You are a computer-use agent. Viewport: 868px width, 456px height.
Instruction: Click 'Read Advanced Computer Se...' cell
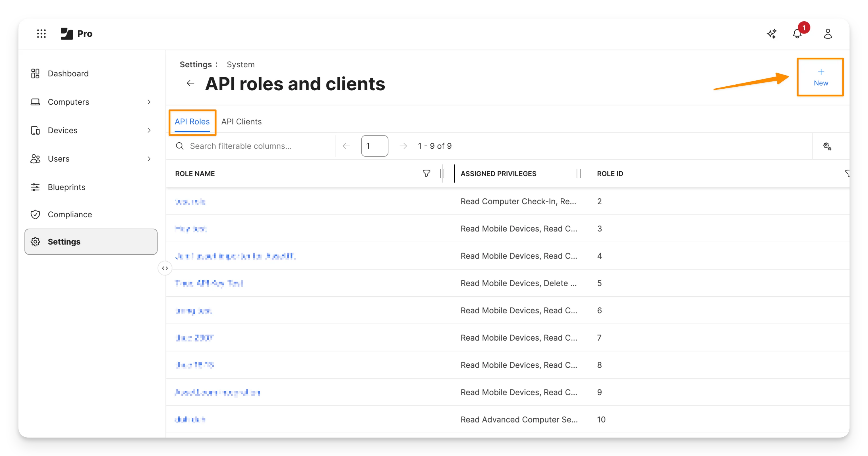click(x=519, y=420)
